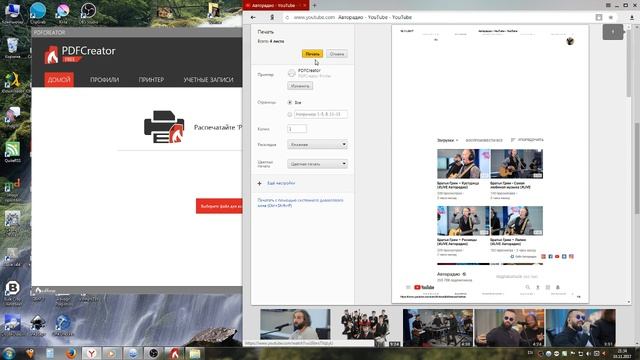Screen dimensions: 640x360
Task: Click the 4:24 duration video thumbnail
Action: 509,328
